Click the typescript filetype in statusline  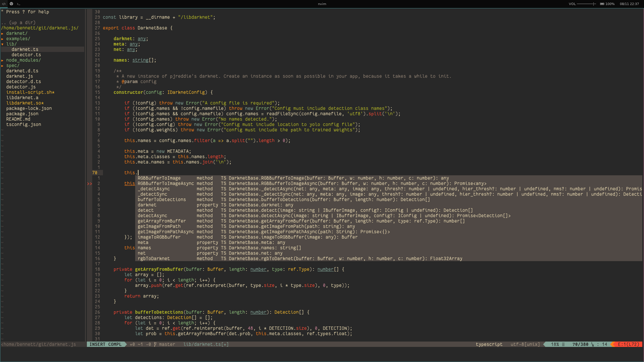click(489, 344)
